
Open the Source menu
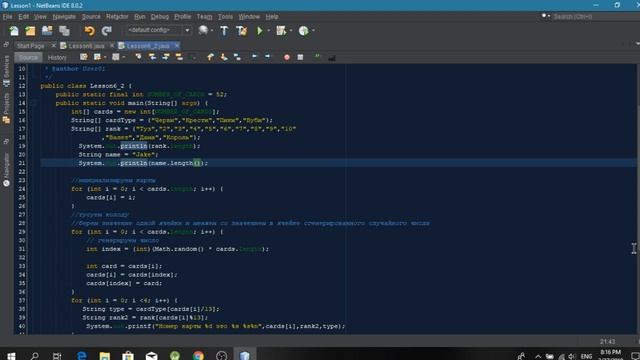91,17
